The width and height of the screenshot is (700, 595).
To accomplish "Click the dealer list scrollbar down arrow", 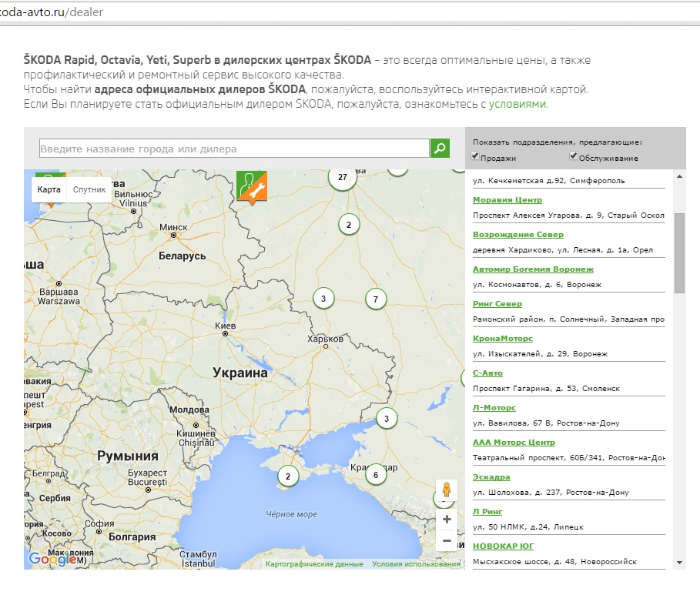I will coord(679,563).
